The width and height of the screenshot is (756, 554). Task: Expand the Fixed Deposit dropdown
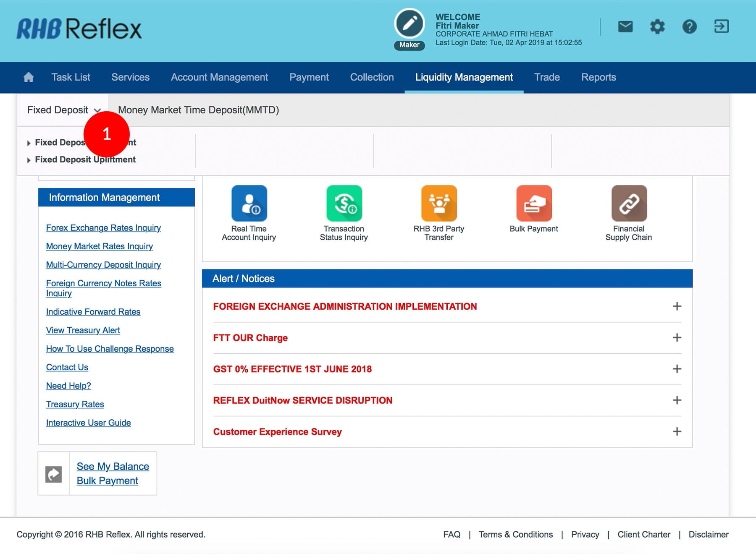click(63, 110)
